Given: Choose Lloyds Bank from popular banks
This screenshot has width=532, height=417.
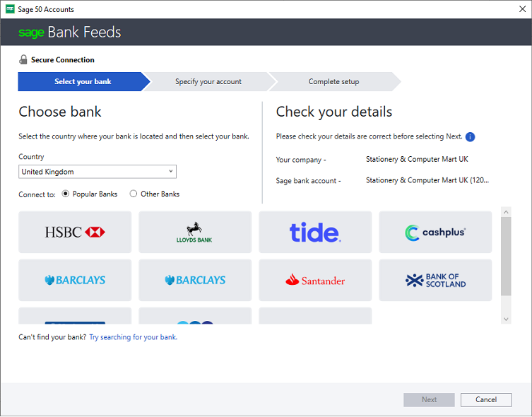Looking at the screenshot, I should [x=195, y=232].
